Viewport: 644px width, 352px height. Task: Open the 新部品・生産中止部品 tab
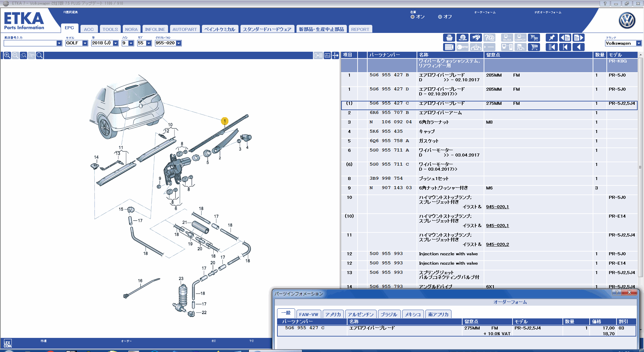click(322, 29)
